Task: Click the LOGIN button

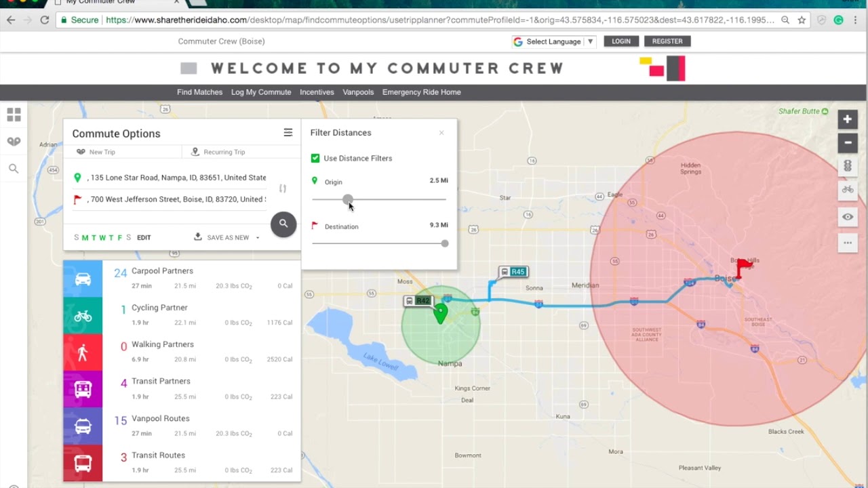Action: (621, 41)
